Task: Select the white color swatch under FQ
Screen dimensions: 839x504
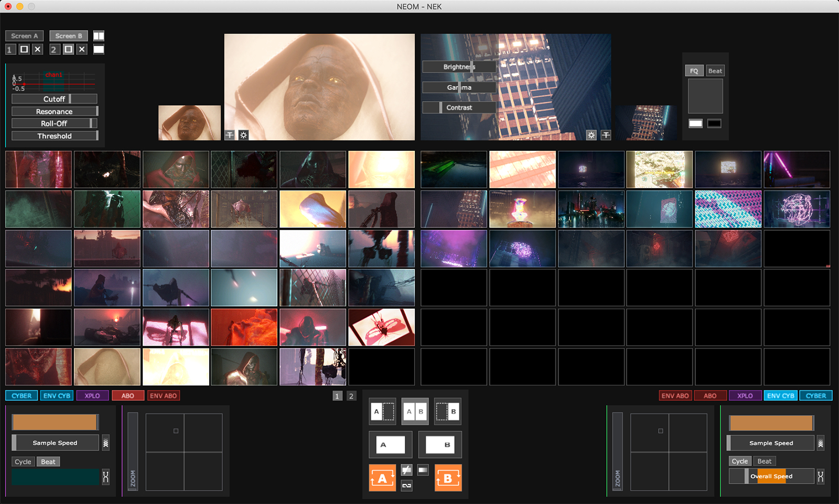Action: pyautogui.click(x=695, y=124)
